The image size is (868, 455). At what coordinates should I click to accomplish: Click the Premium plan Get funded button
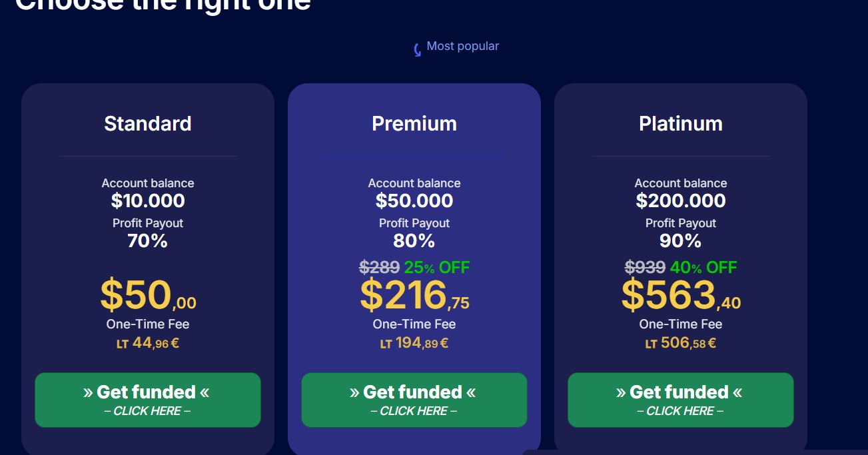(x=414, y=400)
